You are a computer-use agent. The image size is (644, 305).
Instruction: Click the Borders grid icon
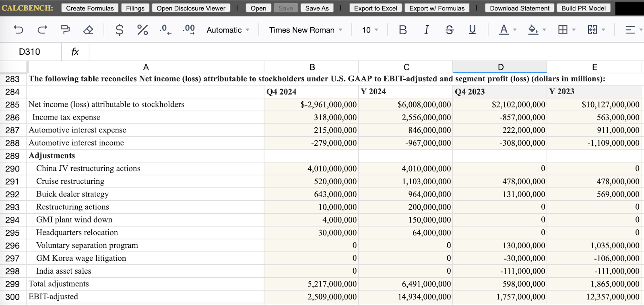tap(563, 30)
